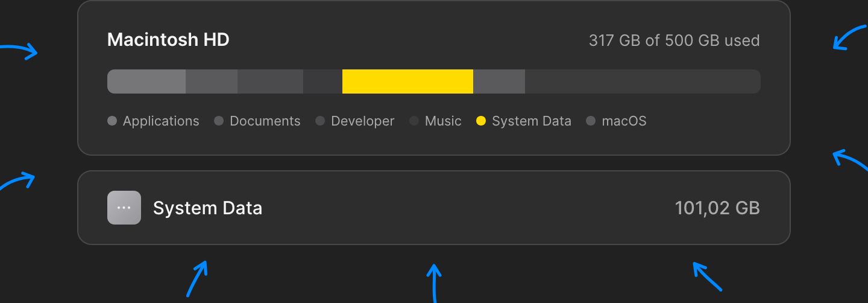Click the 101,02 GB size value

[x=717, y=208]
